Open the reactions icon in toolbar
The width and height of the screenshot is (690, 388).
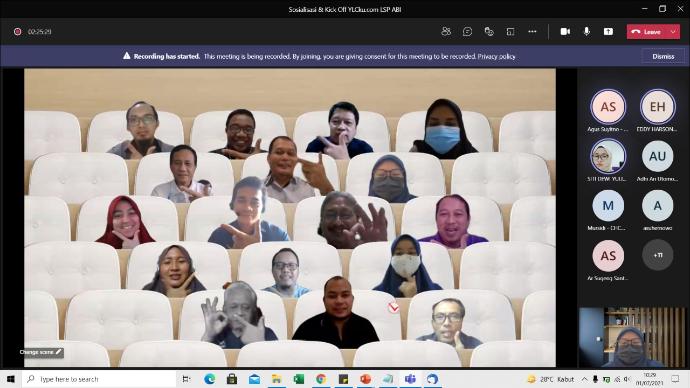489,31
